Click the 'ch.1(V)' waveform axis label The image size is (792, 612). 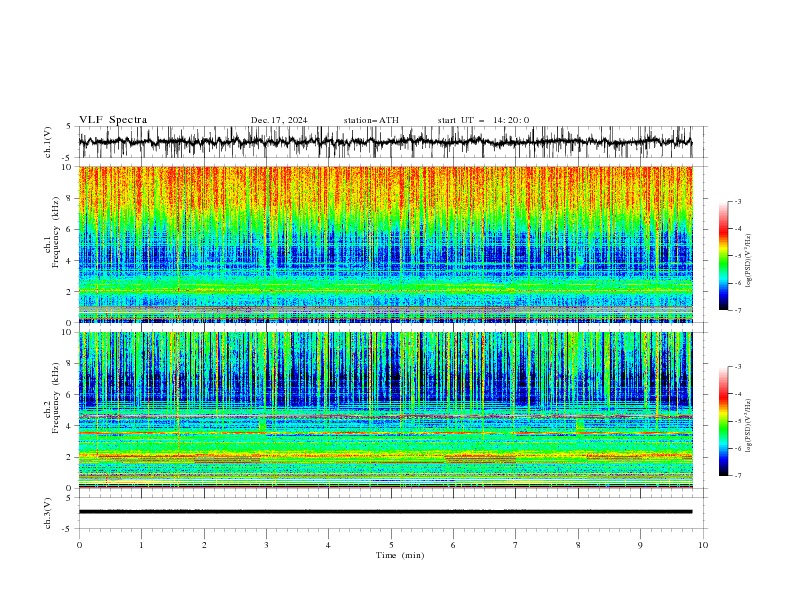(x=48, y=142)
